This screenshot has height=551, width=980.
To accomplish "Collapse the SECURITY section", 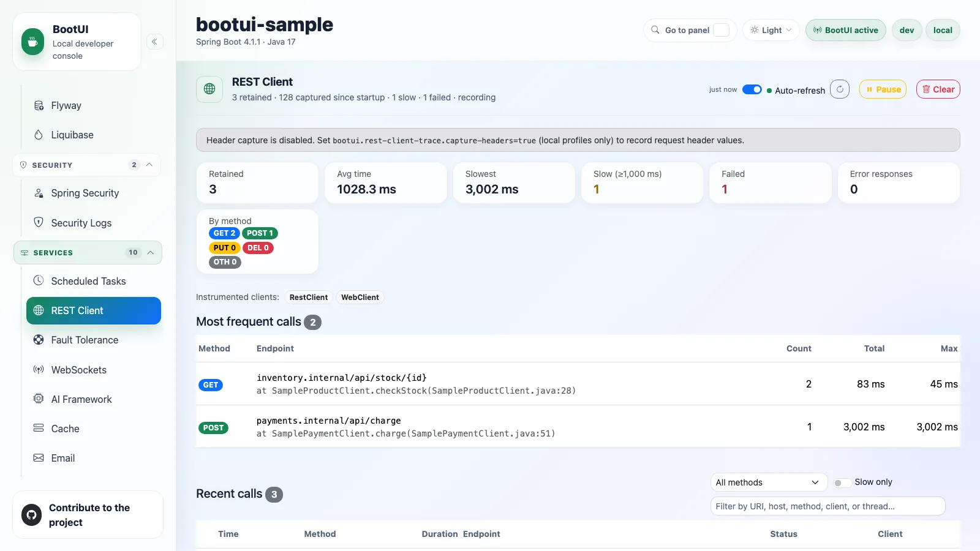I will 87,165.
